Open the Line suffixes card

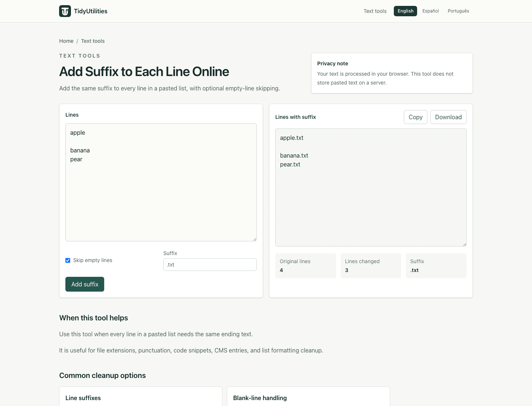click(141, 396)
